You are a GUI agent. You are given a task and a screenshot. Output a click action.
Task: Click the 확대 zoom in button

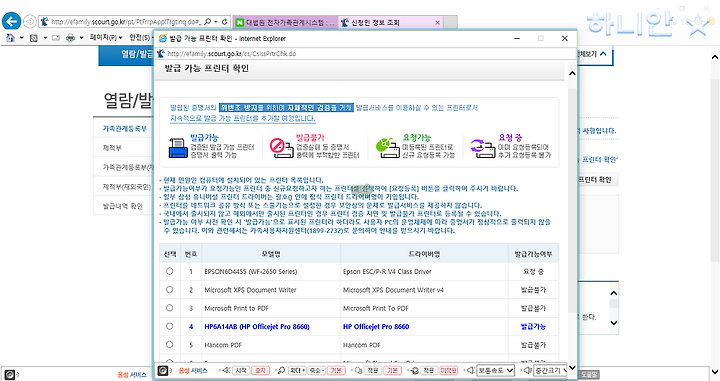click(297, 370)
